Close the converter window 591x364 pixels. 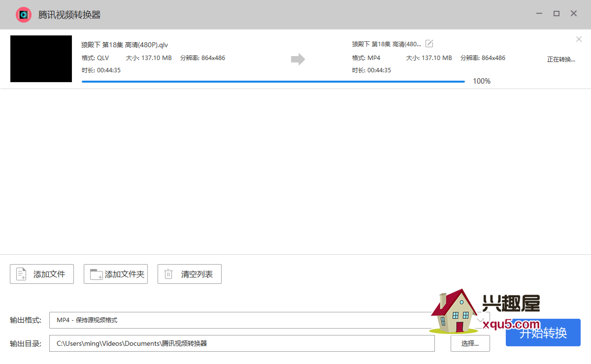(574, 14)
